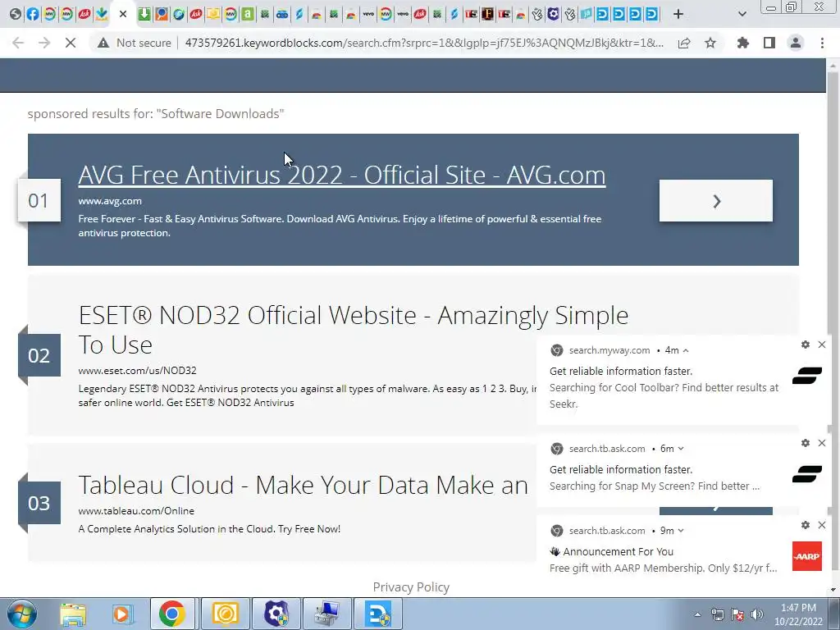The width and height of the screenshot is (840, 630).
Task: Click the arrow button for AVG result
Action: [715, 201]
